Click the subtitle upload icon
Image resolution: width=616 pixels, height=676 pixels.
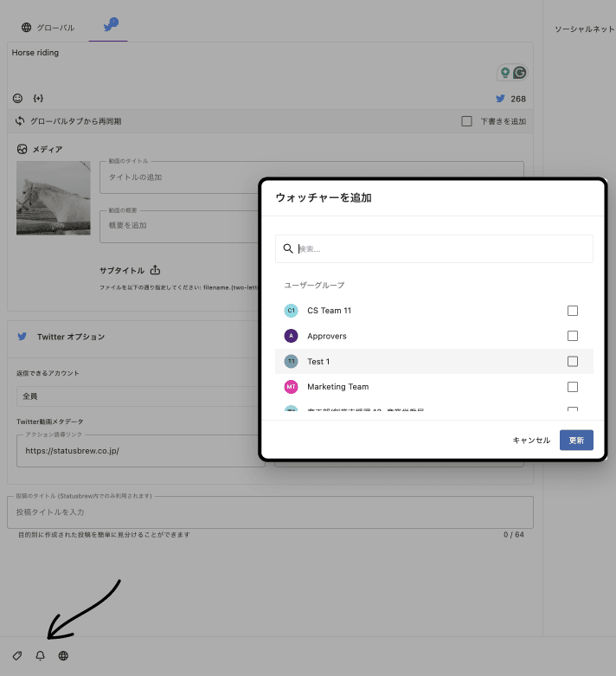click(x=155, y=270)
